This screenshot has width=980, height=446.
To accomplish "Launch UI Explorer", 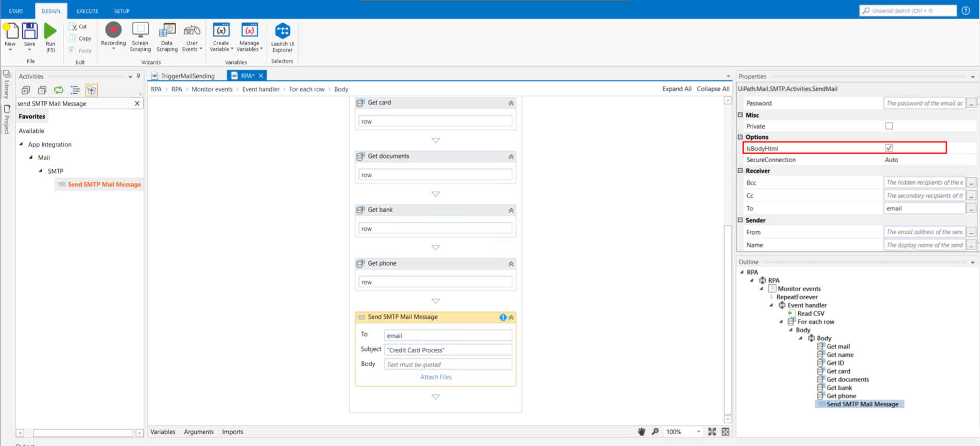I will (282, 31).
